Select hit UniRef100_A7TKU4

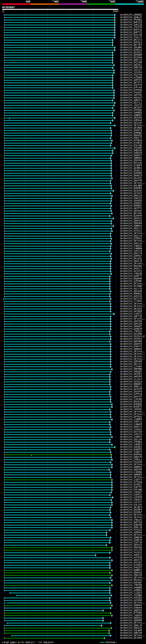(131, 482)
